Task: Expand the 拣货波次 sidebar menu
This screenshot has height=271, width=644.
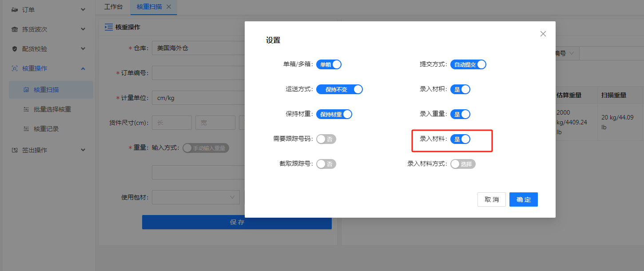Action: (x=83, y=29)
